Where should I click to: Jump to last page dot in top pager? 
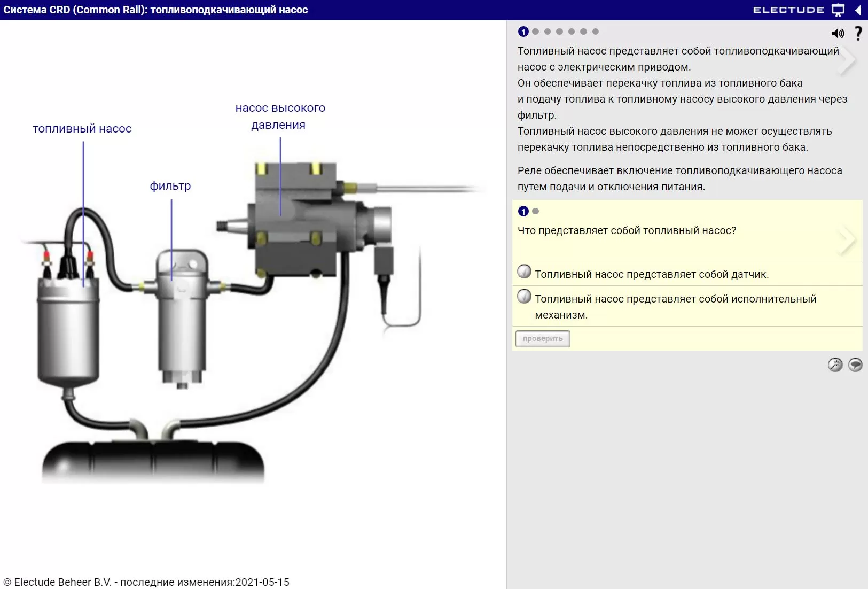coord(596,32)
